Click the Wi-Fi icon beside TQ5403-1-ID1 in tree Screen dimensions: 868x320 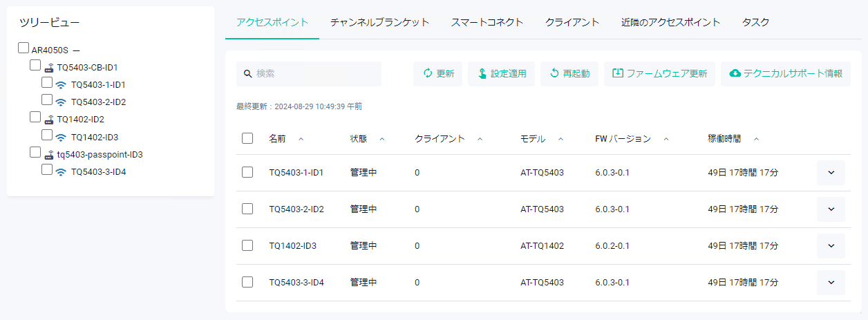[61, 85]
